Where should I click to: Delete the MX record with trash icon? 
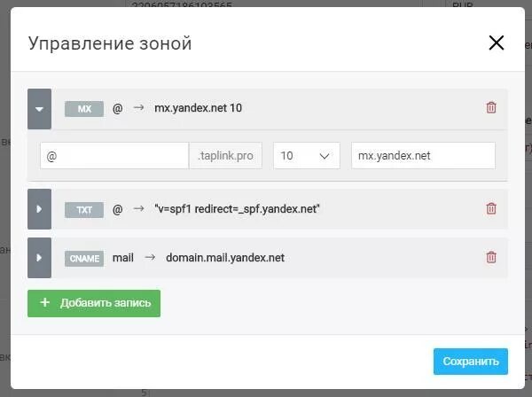491,108
